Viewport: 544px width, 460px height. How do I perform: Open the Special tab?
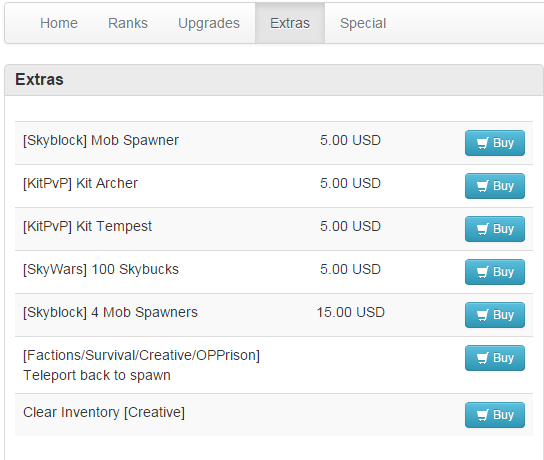(x=363, y=23)
